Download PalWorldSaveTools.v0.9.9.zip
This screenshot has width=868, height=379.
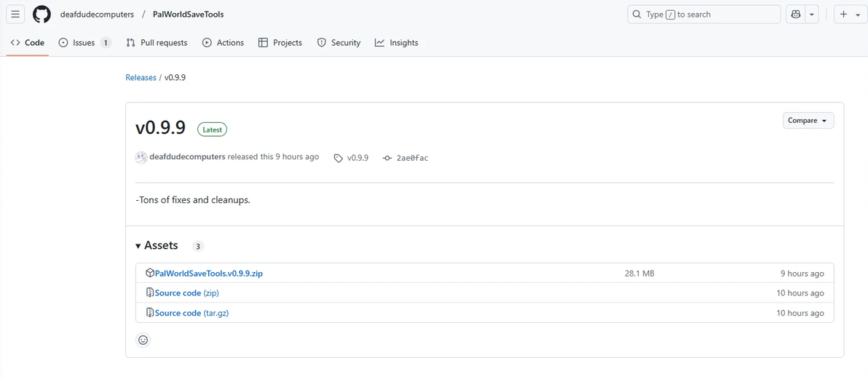(x=208, y=274)
